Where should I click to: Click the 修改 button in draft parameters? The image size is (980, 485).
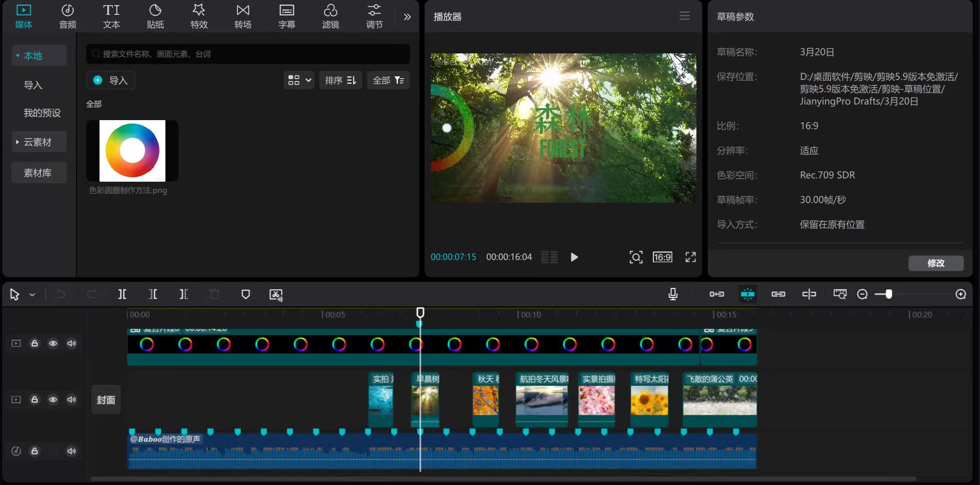935,263
